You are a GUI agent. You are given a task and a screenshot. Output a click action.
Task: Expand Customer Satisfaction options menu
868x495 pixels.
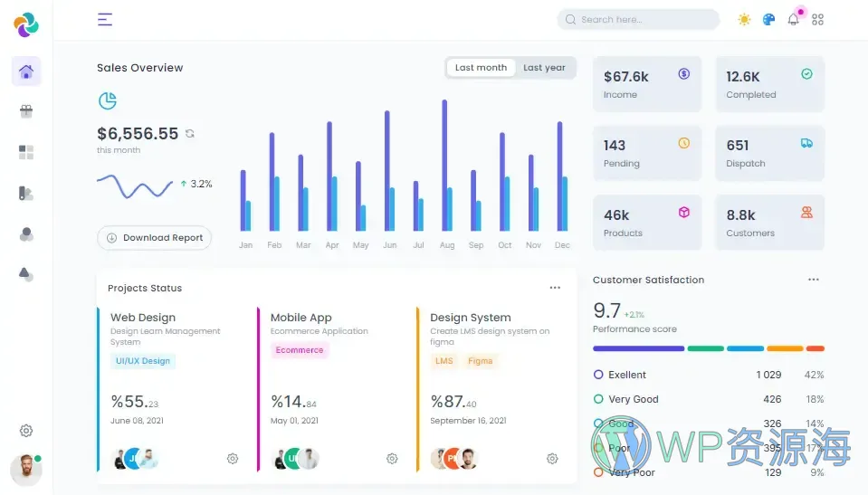point(814,280)
